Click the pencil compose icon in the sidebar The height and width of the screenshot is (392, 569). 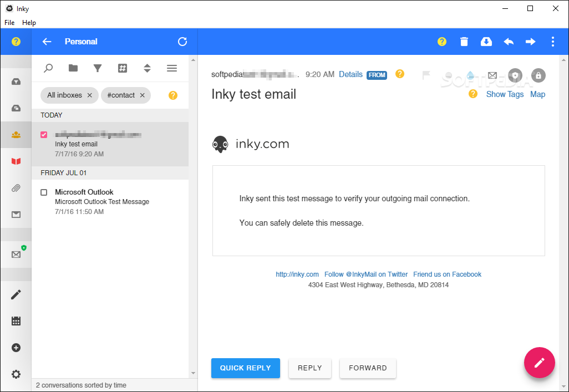click(x=16, y=294)
